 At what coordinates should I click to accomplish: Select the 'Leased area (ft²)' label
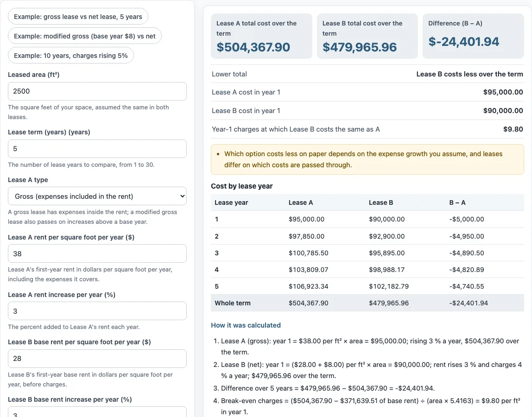(x=33, y=75)
